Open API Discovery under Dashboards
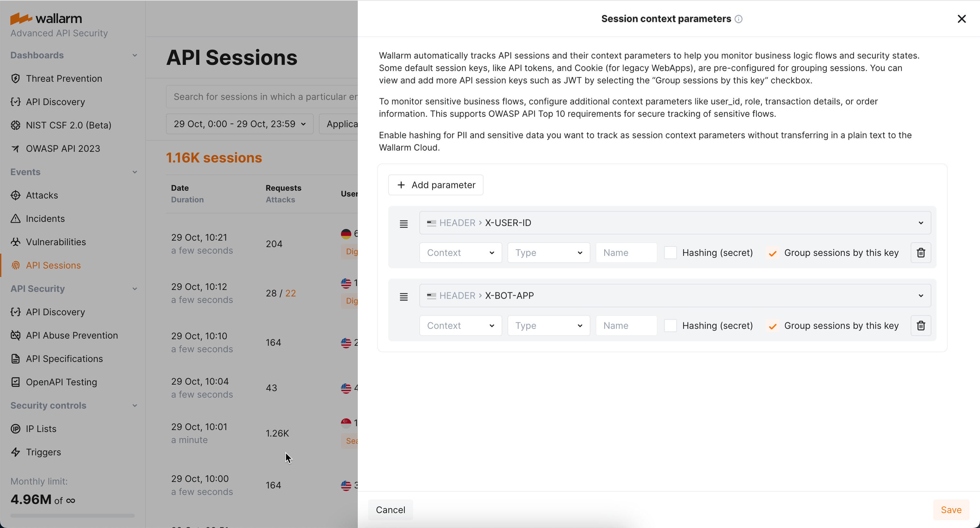The image size is (980, 528). (55, 102)
